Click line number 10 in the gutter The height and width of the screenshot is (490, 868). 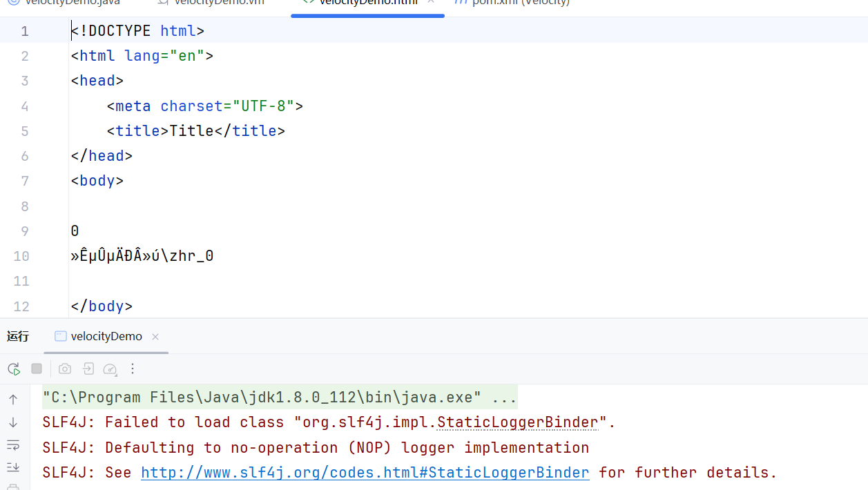[x=21, y=256]
